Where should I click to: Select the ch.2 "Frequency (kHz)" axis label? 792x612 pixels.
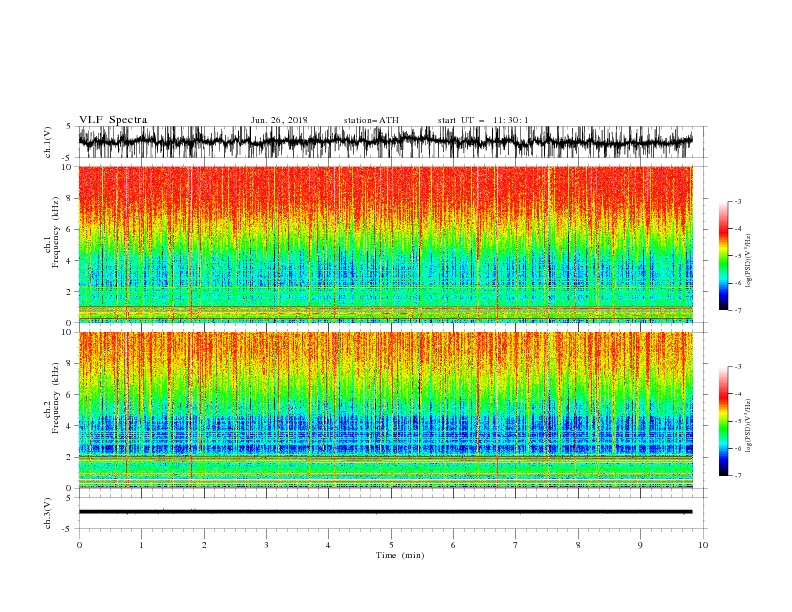point(56,398)
